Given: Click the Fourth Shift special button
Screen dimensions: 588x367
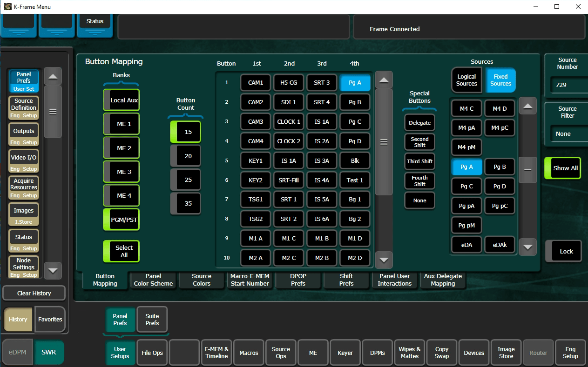Looking at the screenshot, I should coord(419,180).
